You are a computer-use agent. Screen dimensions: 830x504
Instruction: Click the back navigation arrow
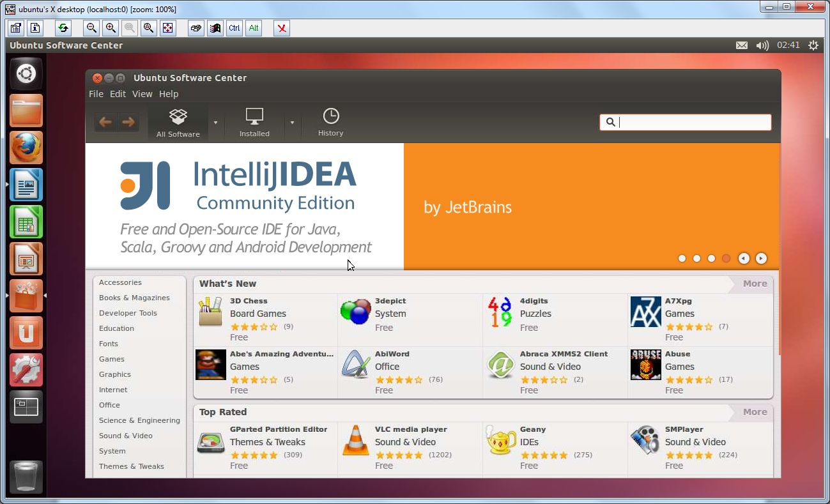[105, 122]
